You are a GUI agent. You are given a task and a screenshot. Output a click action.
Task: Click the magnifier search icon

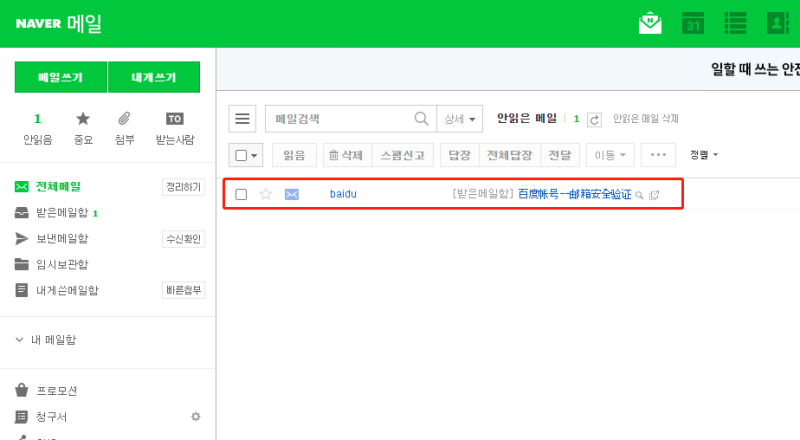pos(421,119)
